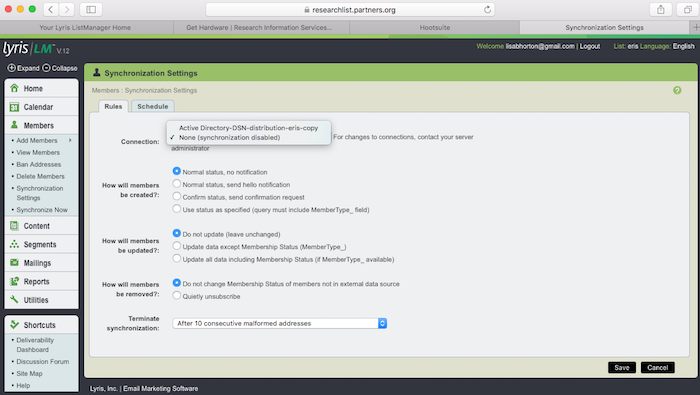Open the Terminate synchronization dropdown
Screen dimensions: 700x395
click(279, 323)
